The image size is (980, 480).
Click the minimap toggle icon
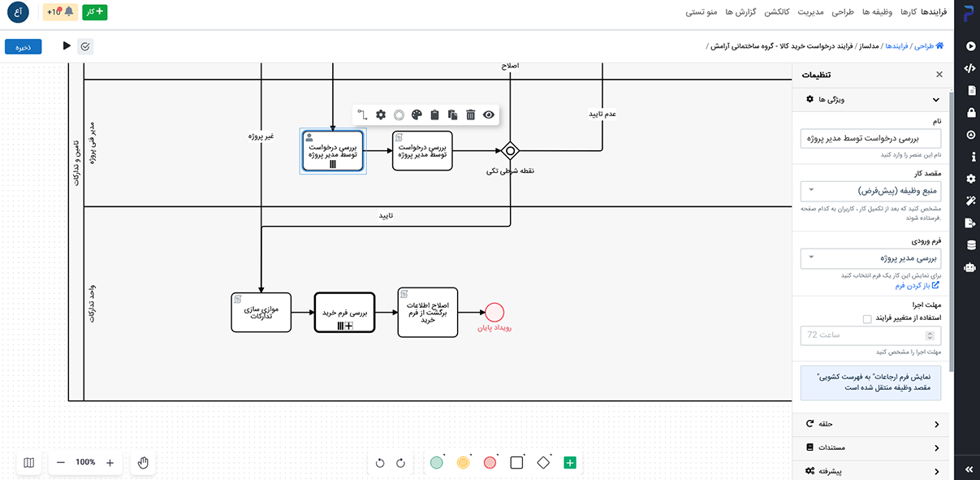29,462
